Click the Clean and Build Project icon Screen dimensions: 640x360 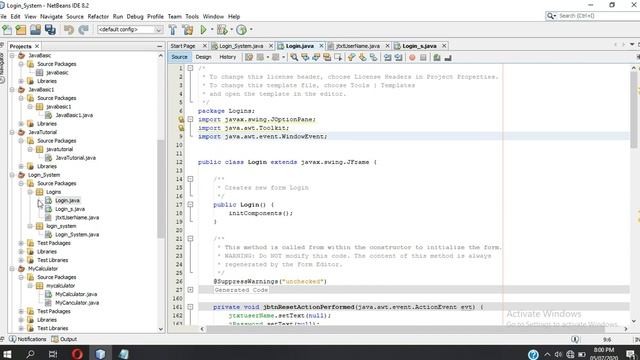coord(188,29)
